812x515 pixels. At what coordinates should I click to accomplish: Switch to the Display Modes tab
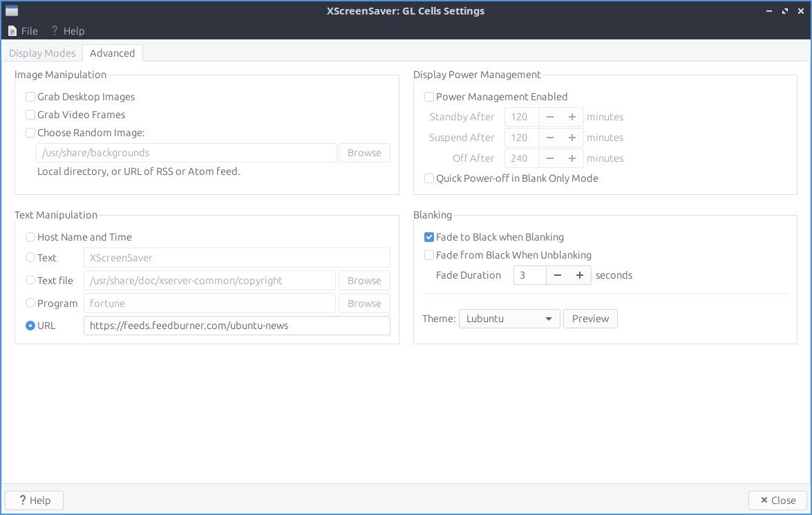tap(42, 53)
